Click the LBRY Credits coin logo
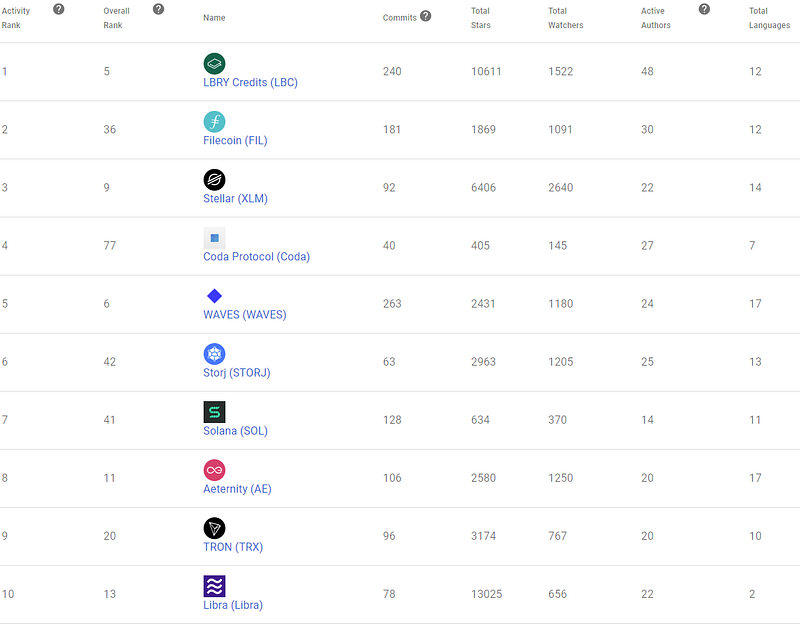This screenshot has width=800, height=624. [x=214, y=64]
